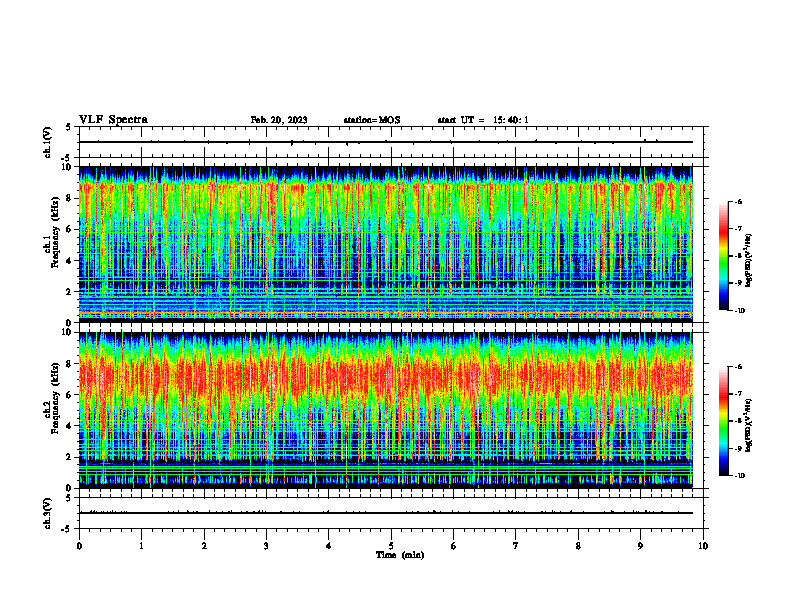Click the date "Feb. 20, 2023"
Image resolution: width=792 pixels, height=612 pixels.
click(279, 120)
